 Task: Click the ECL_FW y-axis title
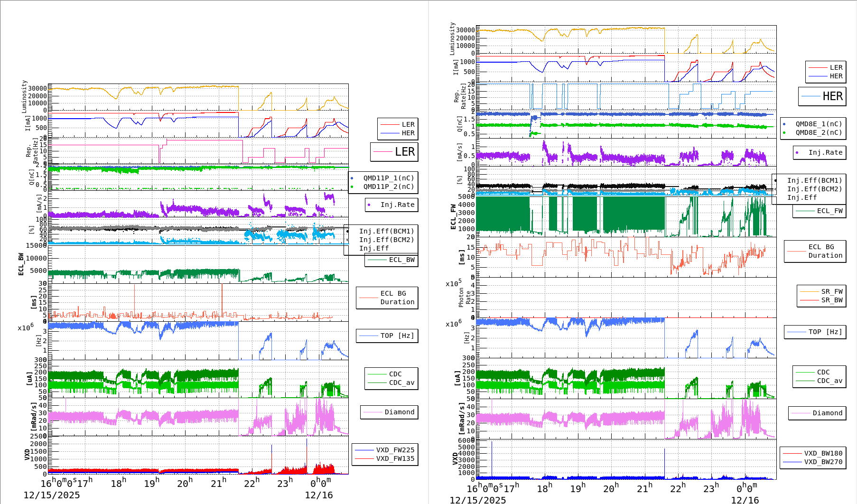[453, 216]
